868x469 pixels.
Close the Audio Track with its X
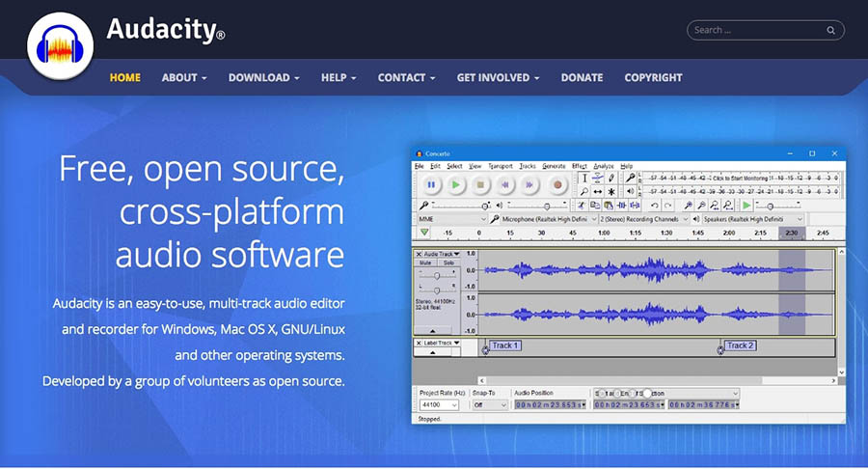tap(419, 254)
